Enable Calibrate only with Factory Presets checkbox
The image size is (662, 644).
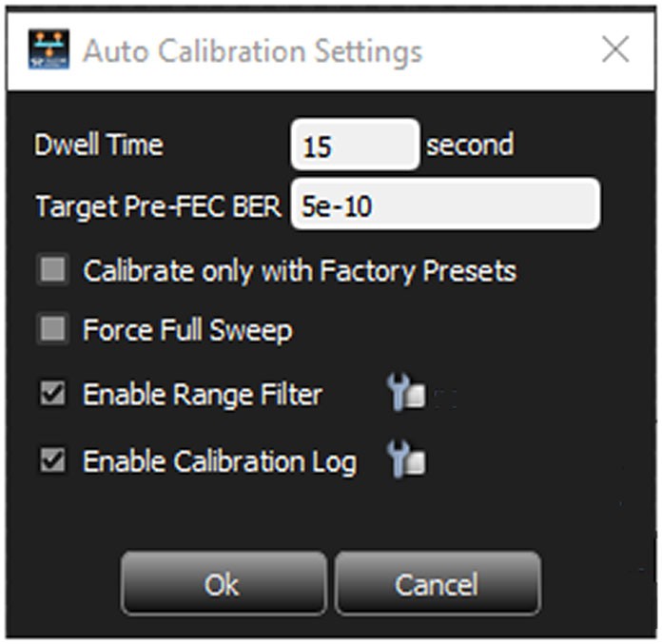(x=52, y=269)
